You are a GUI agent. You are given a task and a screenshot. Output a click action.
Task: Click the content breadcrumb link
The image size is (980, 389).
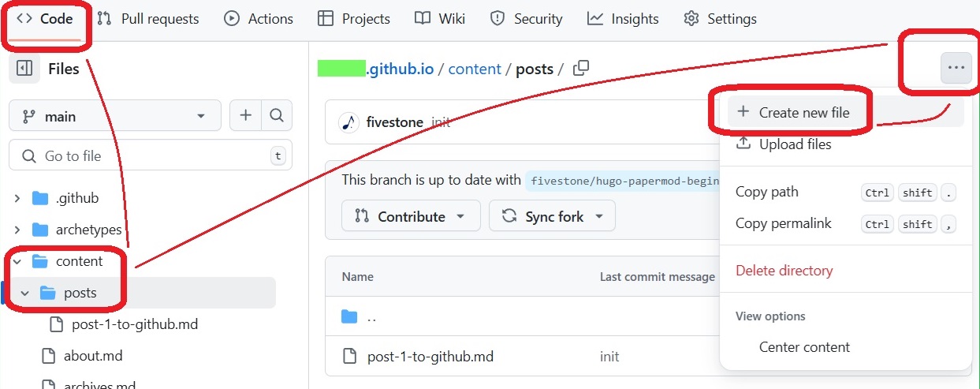pos(475,69)
